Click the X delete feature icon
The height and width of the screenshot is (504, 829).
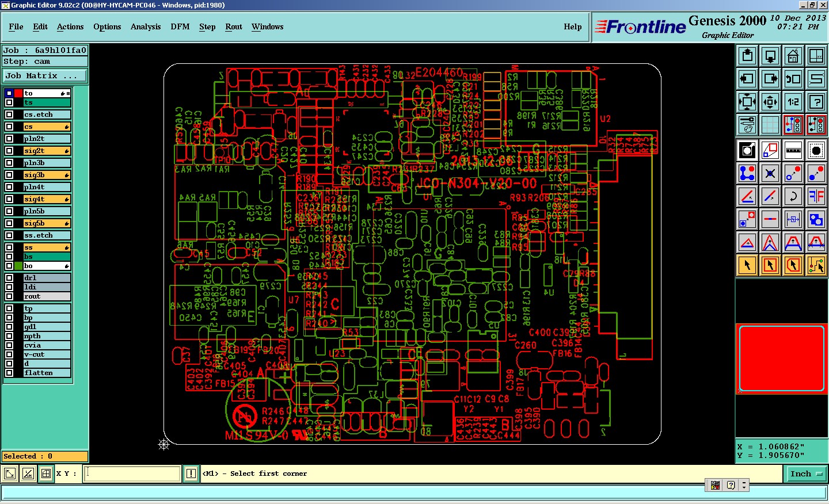click(x=770, y=173)
